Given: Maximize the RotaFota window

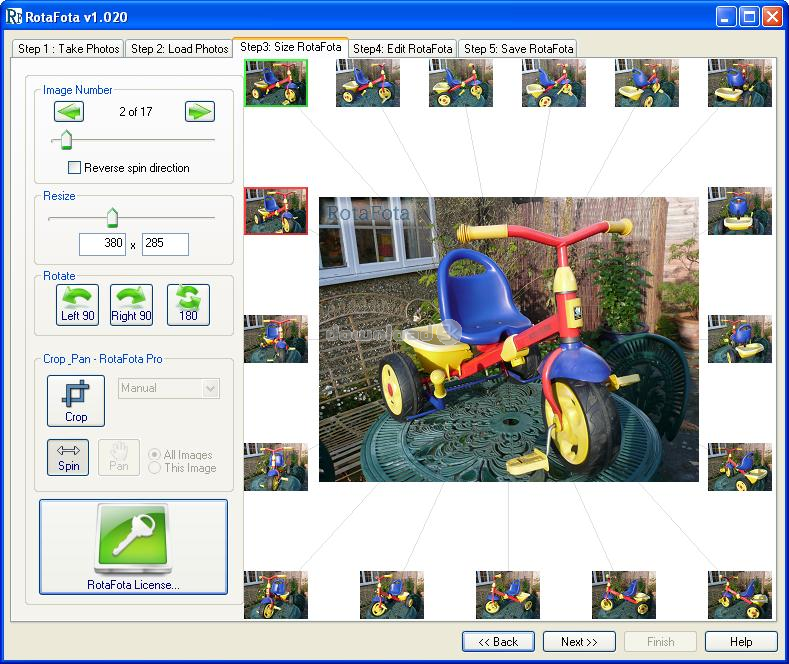Looking at the screenshot, I should [x=749, y=17].
